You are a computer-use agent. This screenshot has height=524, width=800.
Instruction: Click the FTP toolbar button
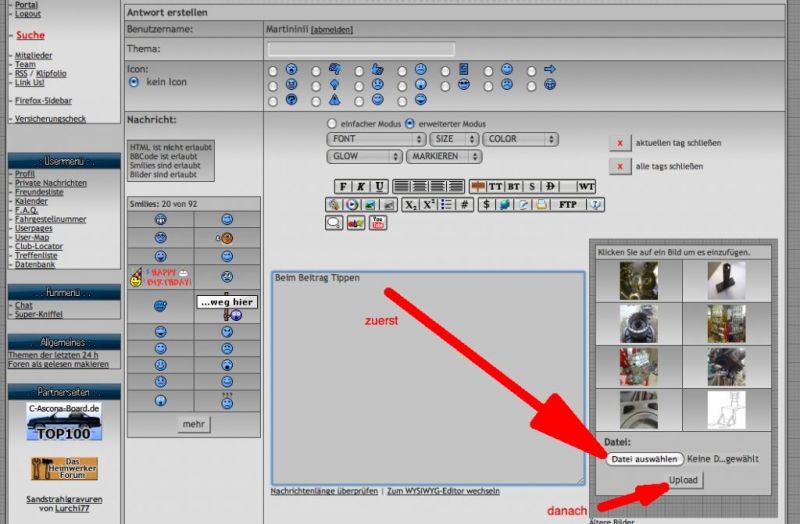pos(567,204)
